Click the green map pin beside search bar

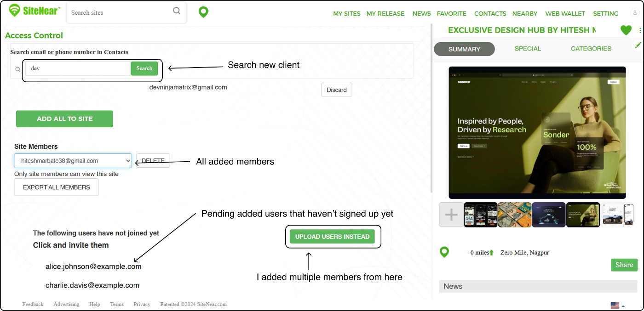coord(203,12)
